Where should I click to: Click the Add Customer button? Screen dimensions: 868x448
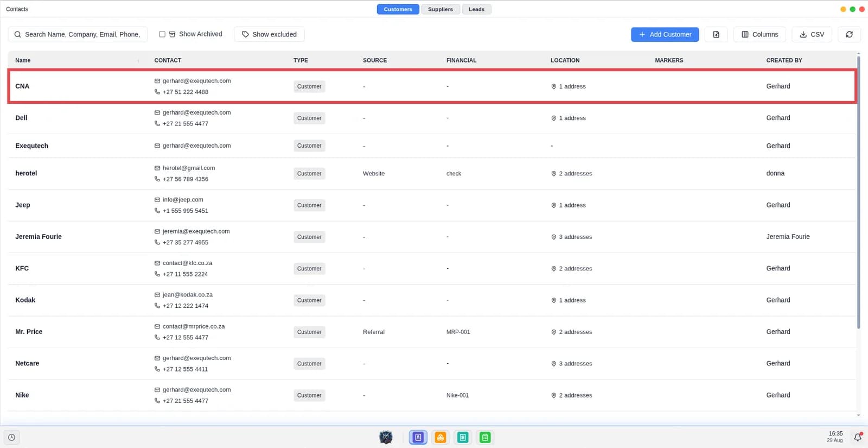(x=665, y=34)
